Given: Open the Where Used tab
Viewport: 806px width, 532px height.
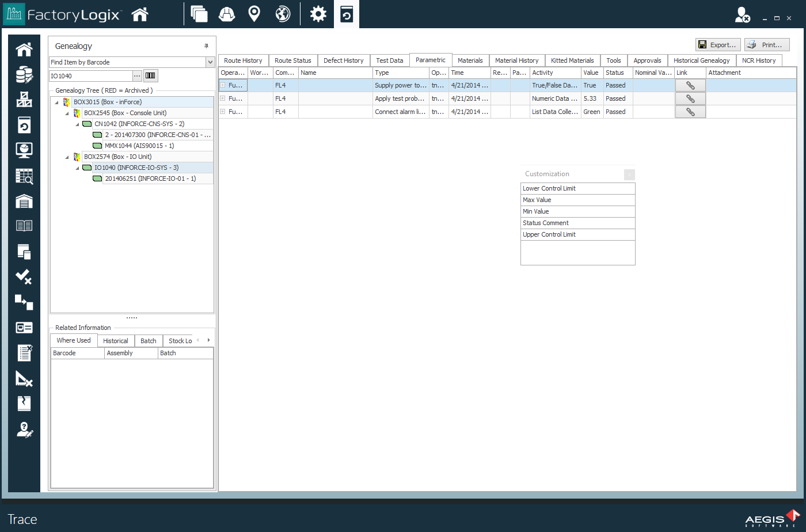Looking at the screenshot, I should (x=73, y=340).
